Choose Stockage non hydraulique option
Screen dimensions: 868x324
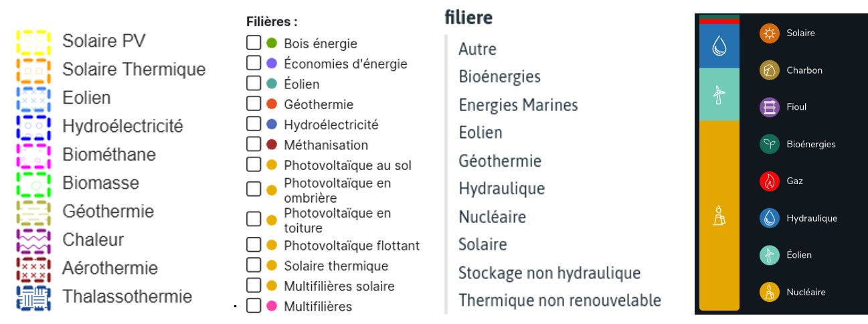click(549, 273)
